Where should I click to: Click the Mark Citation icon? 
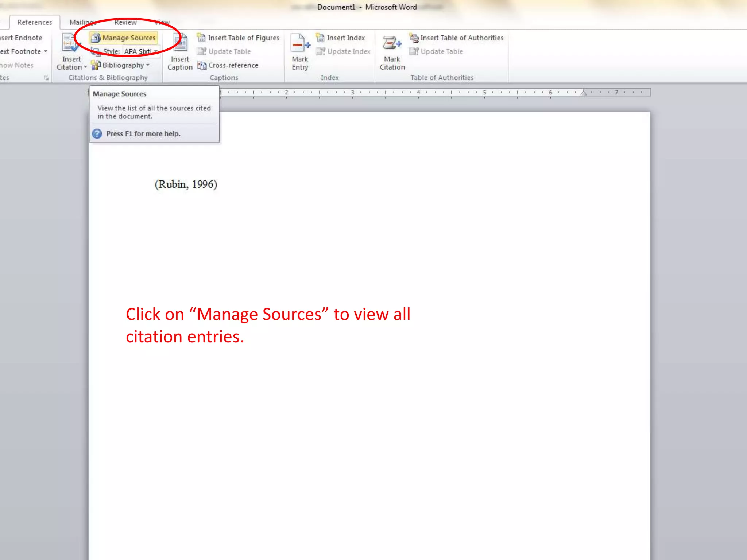pyautogui.click(x=392, y=43)
